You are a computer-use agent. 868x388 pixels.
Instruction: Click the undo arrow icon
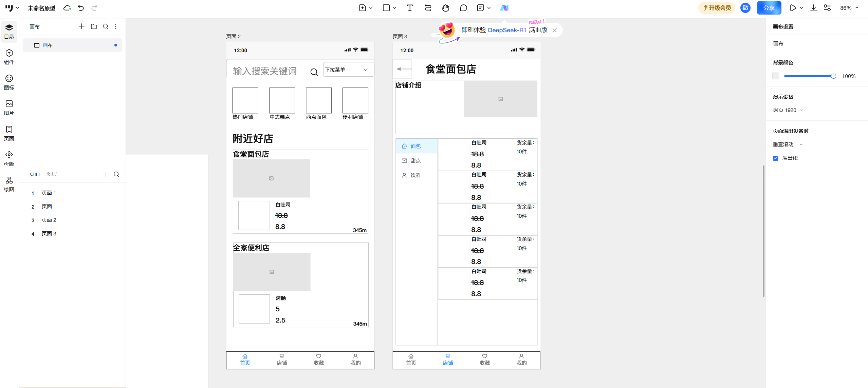(x=81, y=8)
